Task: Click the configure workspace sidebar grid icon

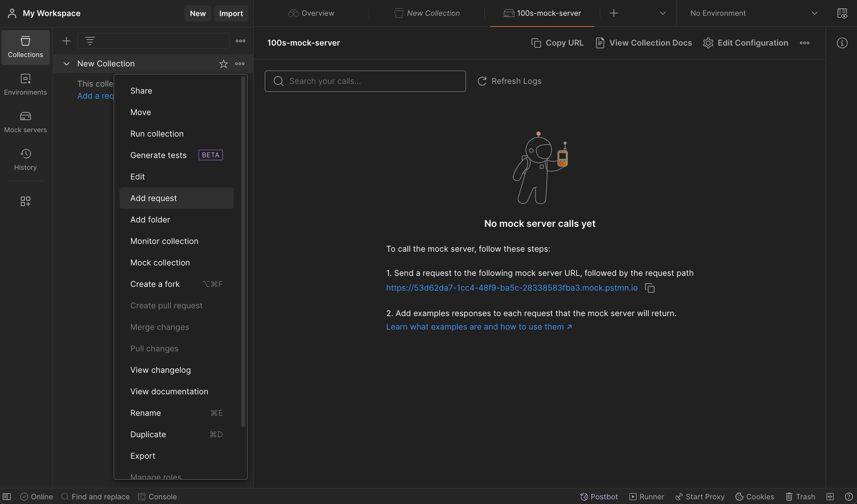Action: (25, 201)
